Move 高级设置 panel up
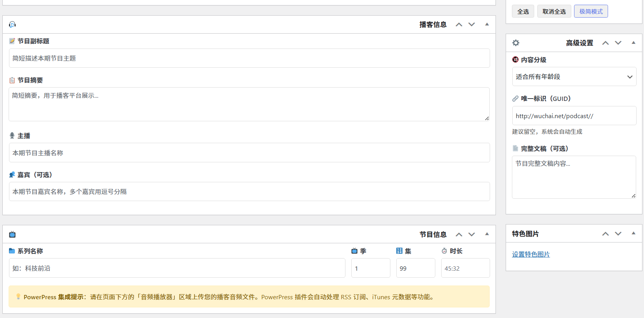Image resolution: width=644 pixels, height=318 pixels. [606, 43]
